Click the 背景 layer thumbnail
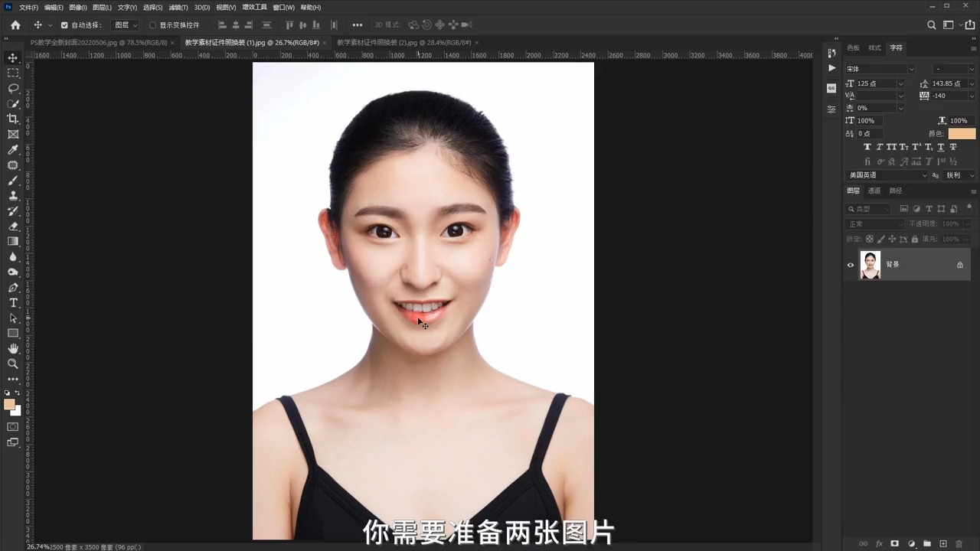The image size is (980, 551). [871, 264]
